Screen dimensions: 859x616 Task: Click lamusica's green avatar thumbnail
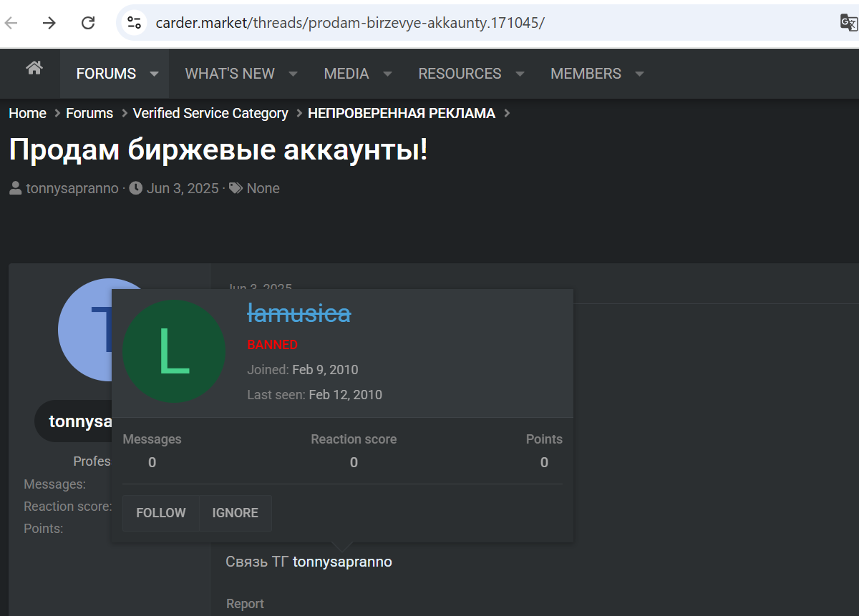point(175,351)
